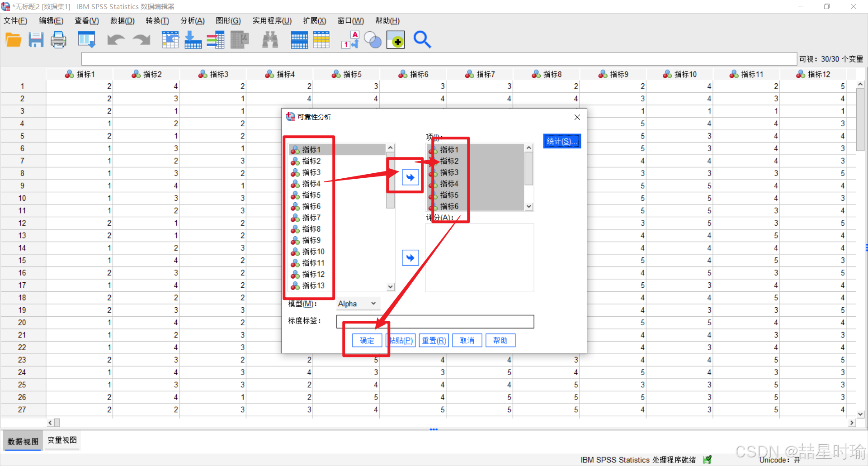Undo the last action in toolbar

pyautogui.click(x=116, y=40)
